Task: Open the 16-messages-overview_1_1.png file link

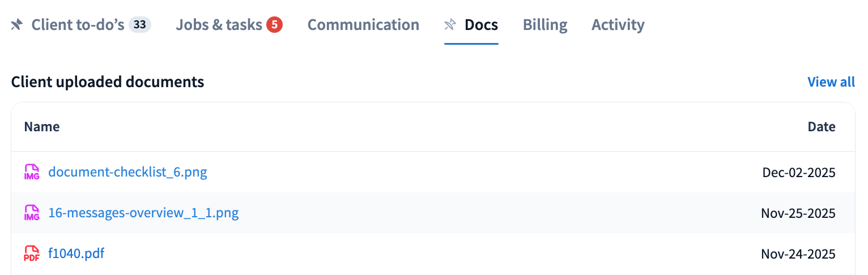Action: [143, 213]
